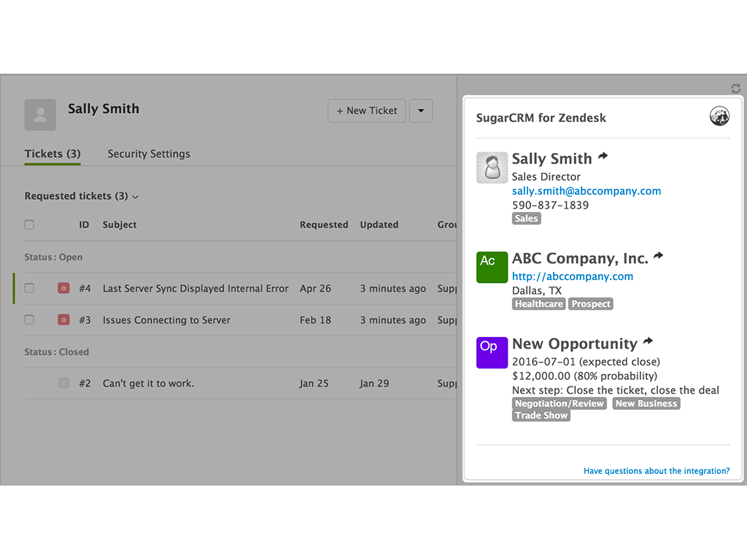
Task: Open ABC Company, Inc. record arrow icon
Action: [x=659, y=256]
